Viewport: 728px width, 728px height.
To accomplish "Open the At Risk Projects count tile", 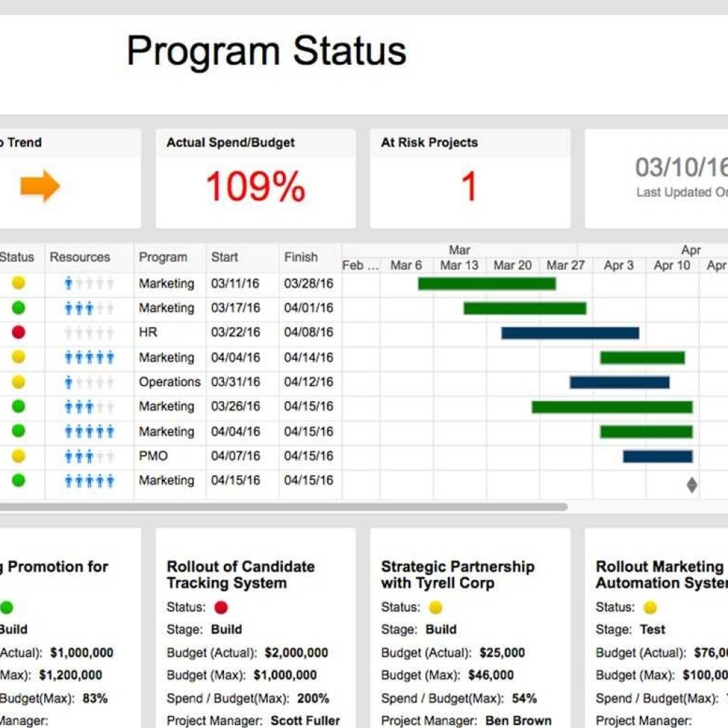I will pos(469,186).
